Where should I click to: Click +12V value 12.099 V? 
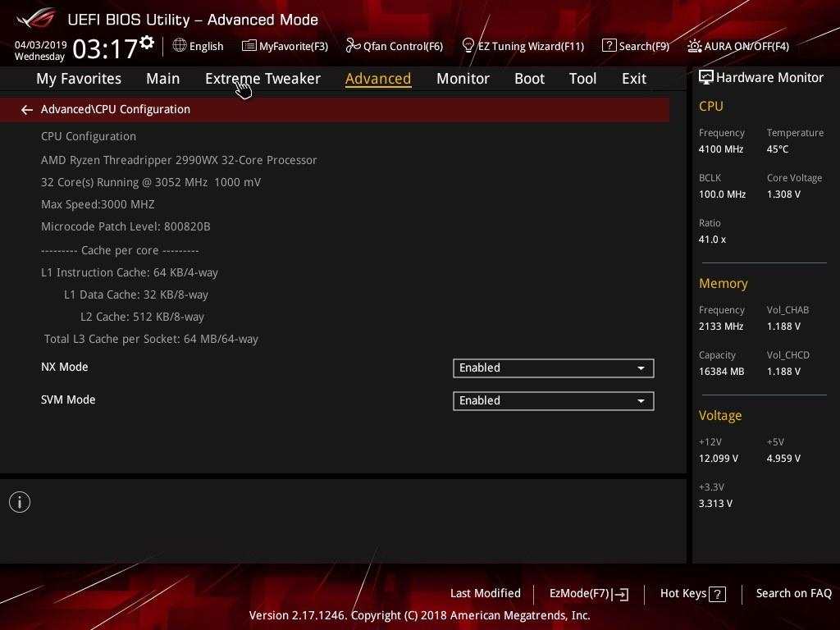pos(719,459)
